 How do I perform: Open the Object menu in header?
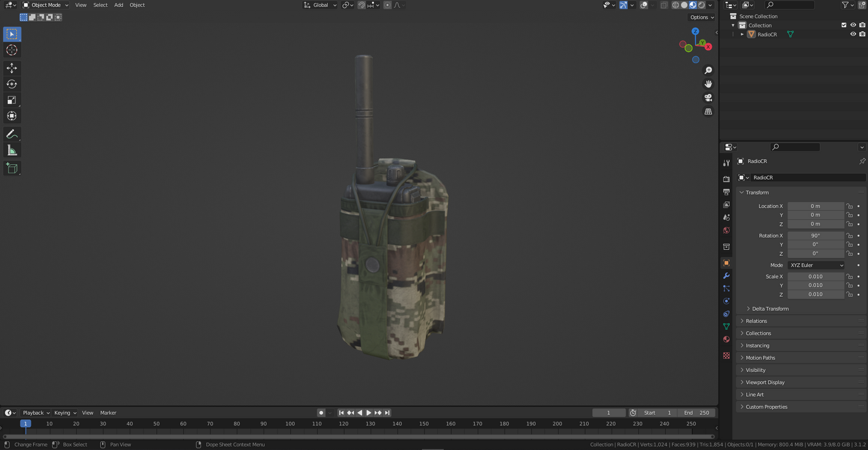[x=137, y=5]
